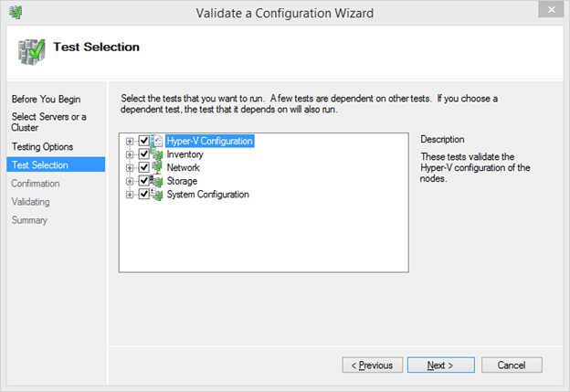Click the Network test category icon

pyautogui.click(x=156, y=168)
